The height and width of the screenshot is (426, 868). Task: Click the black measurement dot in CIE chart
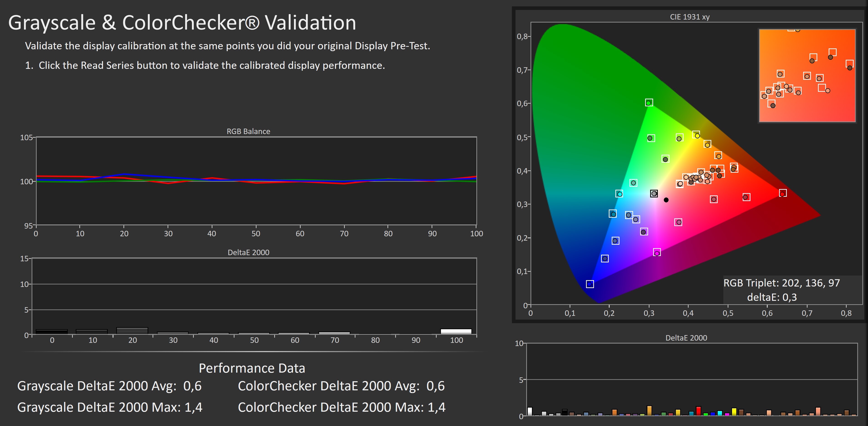666,200
